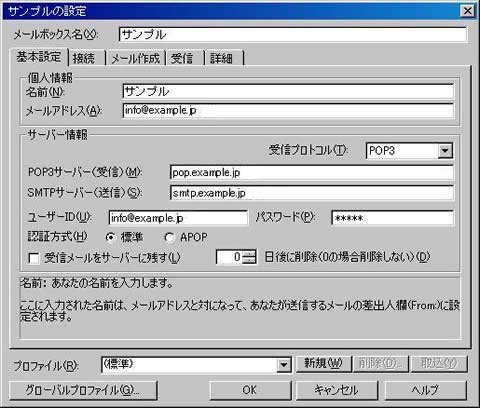This screenshot has width=480, height=408.
Task: Click the days-until-delete spinner arrows
Action: point(250,257)
